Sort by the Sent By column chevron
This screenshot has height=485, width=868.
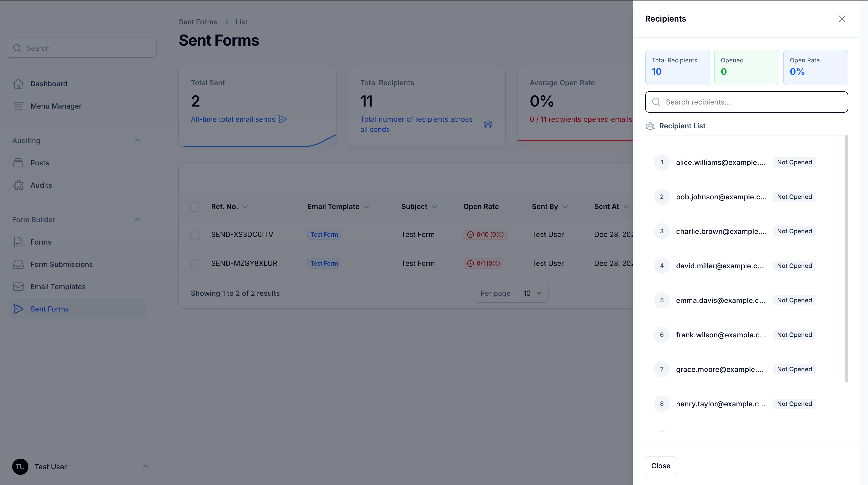(x=565, y=207)
